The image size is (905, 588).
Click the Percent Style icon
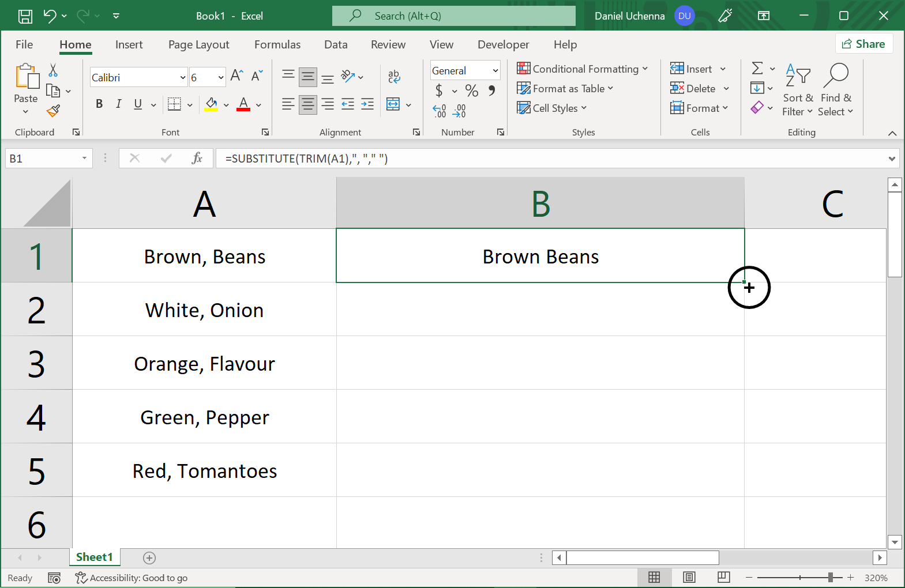point(471,91)
